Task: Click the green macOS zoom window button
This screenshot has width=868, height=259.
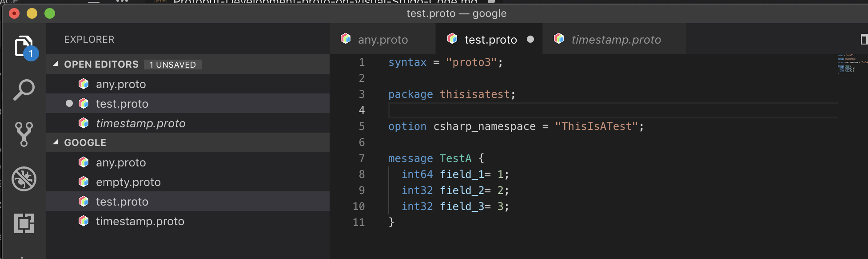Action: [50, 13]
